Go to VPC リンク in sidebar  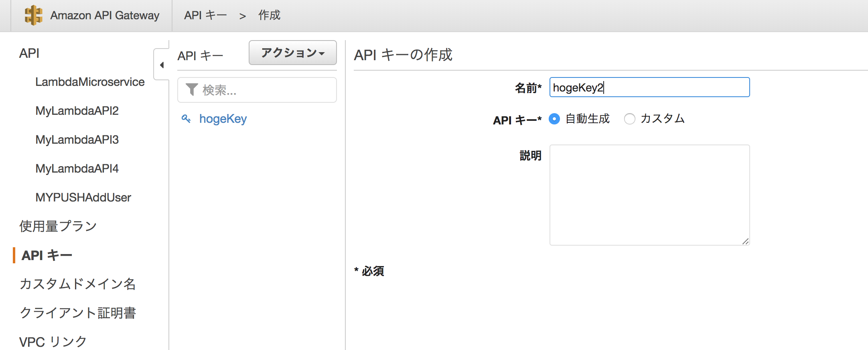(x=53, y=342)
